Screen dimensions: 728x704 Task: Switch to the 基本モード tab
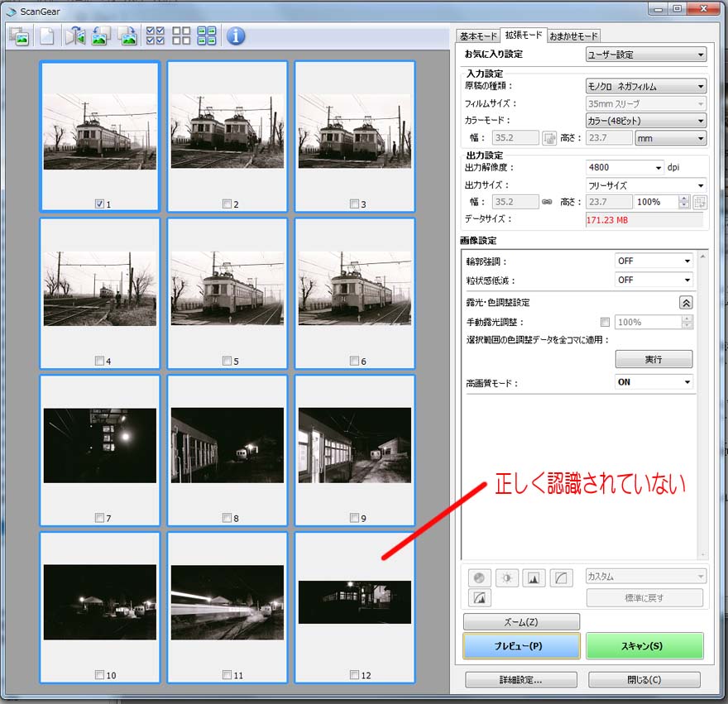coord(478,36)
